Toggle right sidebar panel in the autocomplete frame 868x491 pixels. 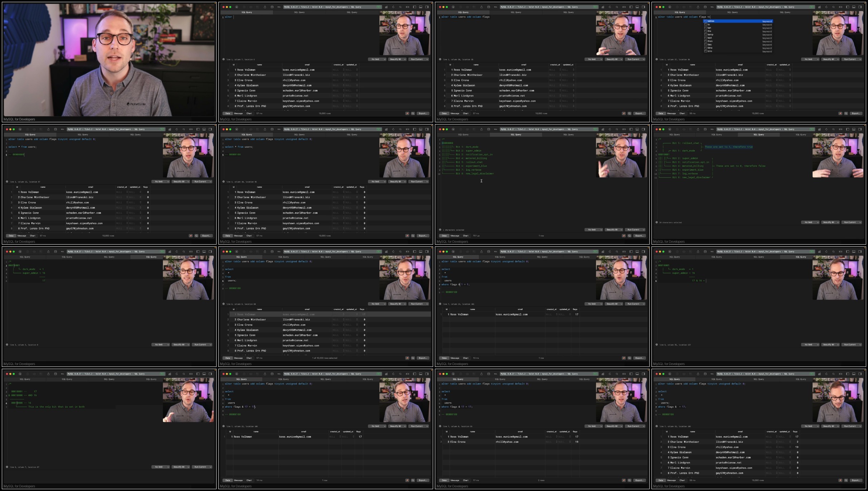point(860,7)
